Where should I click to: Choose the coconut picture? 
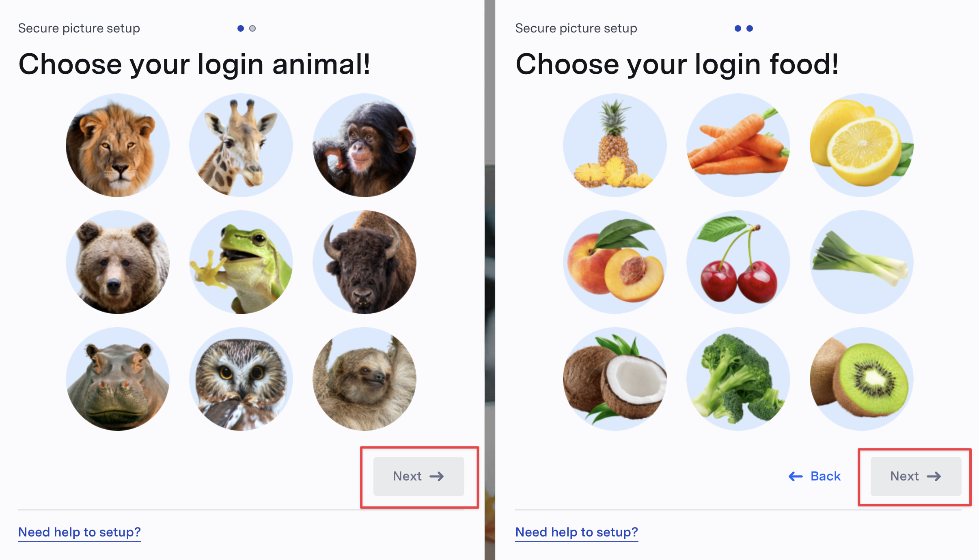[x=615, y=379]
